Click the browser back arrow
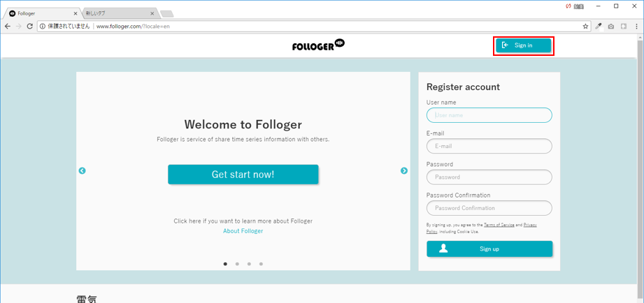Viewport: 644px width, 303px height. [8, 27]
